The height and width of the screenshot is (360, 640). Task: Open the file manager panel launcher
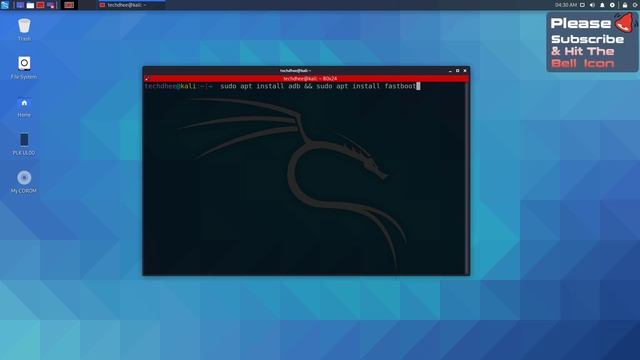[x=30, y=5]
